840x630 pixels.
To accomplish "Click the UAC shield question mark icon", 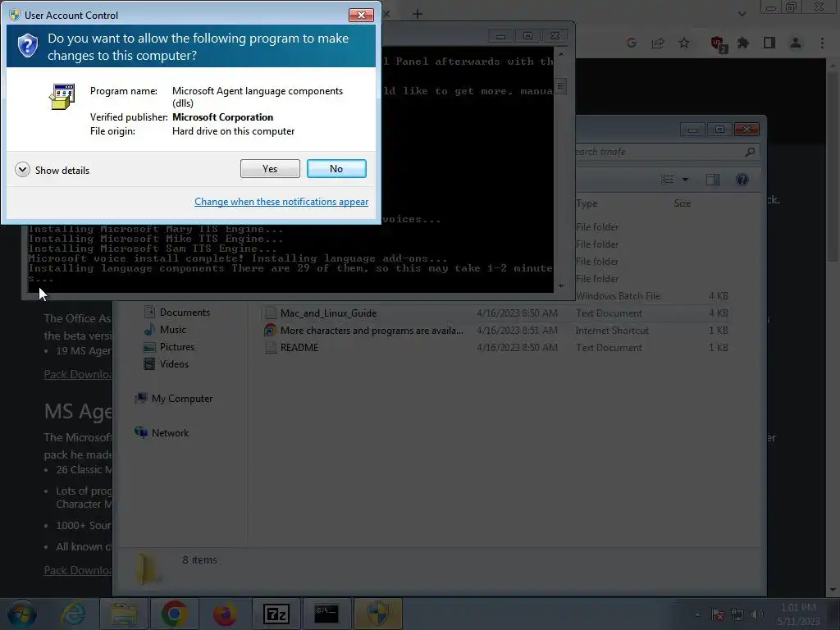I will (27, 46).
